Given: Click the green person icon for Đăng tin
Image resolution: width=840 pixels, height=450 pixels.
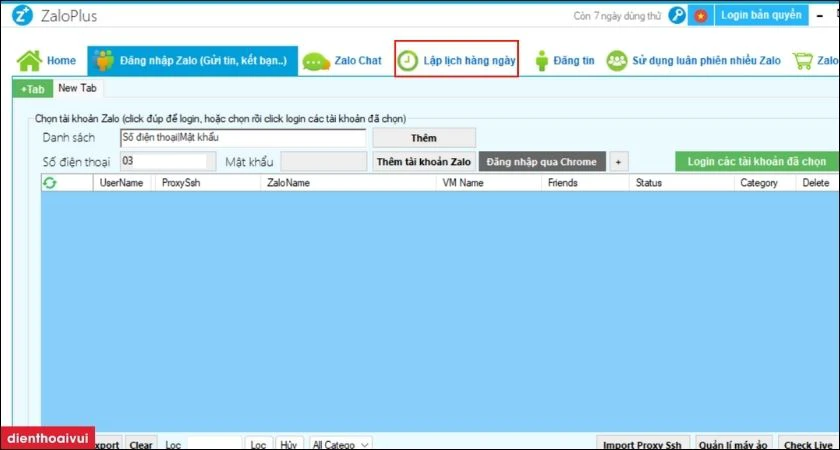Looking at the screenshot, I should point(542,61).
